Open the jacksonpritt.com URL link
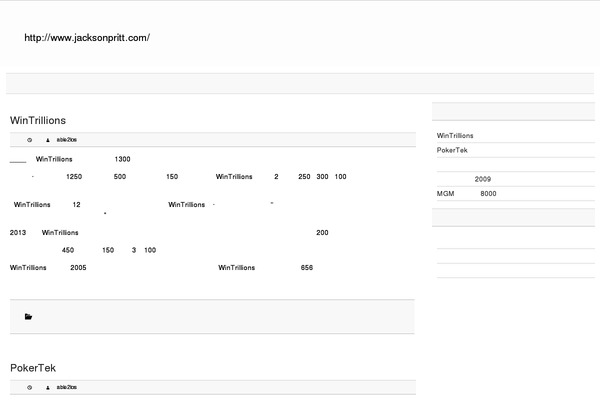The height and width of the screenshot is (400, 600). point(87,38)
